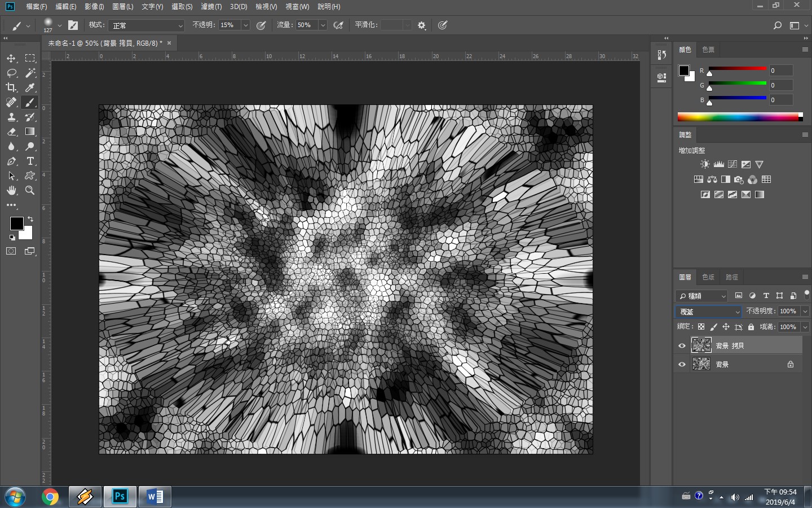The image size is (812, 508).
Task: Open the search button in options bar
Action: click(778, 25)
